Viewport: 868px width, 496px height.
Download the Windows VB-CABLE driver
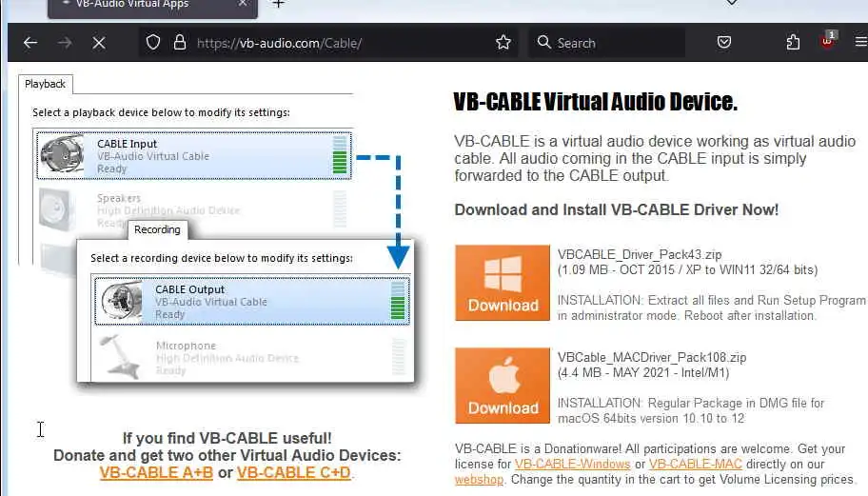(x=503, y=283)
